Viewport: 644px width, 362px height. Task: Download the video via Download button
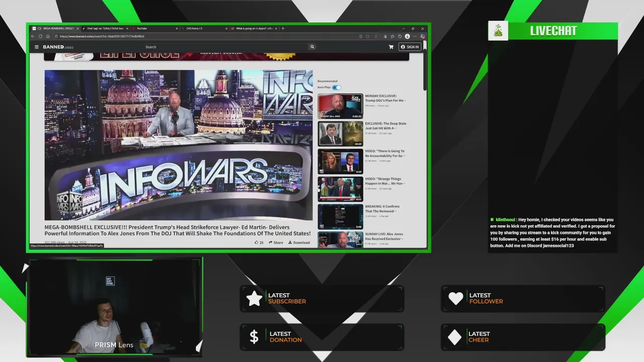pos(299,242)
